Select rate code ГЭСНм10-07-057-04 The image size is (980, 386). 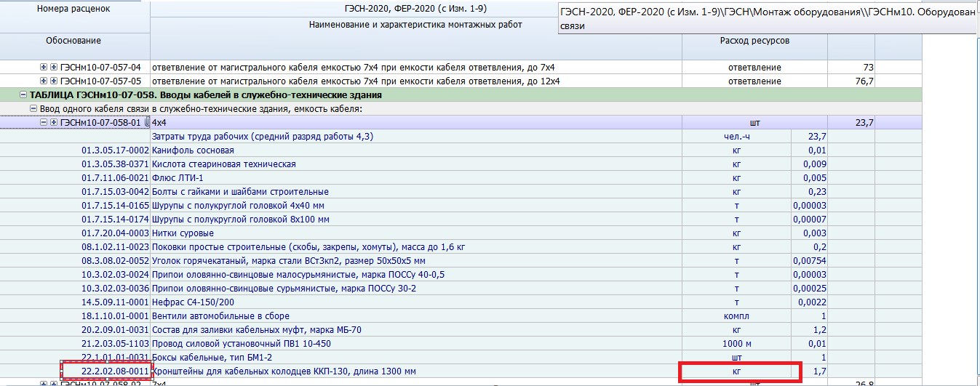click(100, 68)
